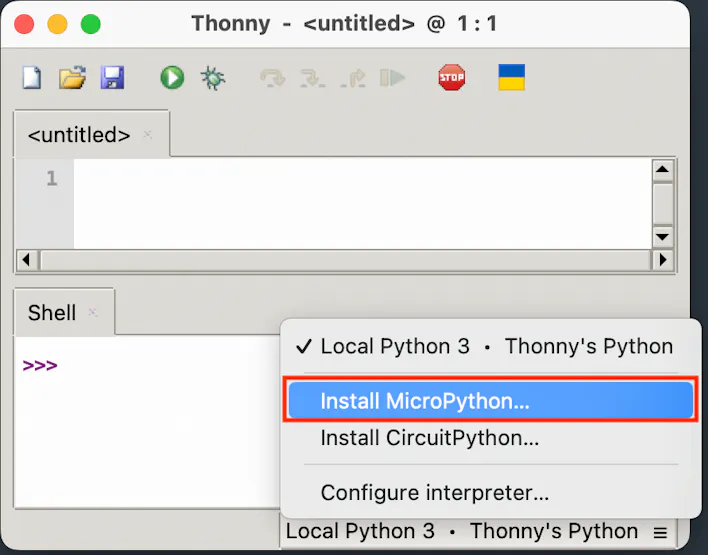Click the grayed-out Resume icon
This screenshot has width=708, height=555.
coord(393,78)
